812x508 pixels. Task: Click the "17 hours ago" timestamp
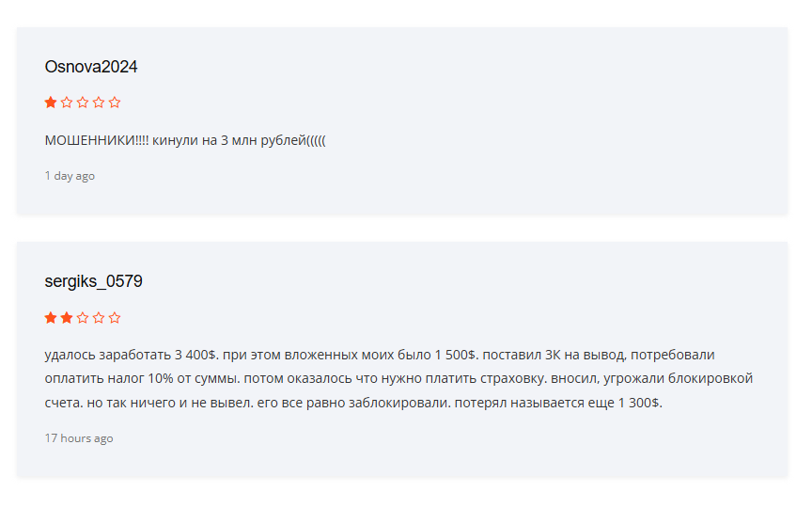tap(79, 438)
